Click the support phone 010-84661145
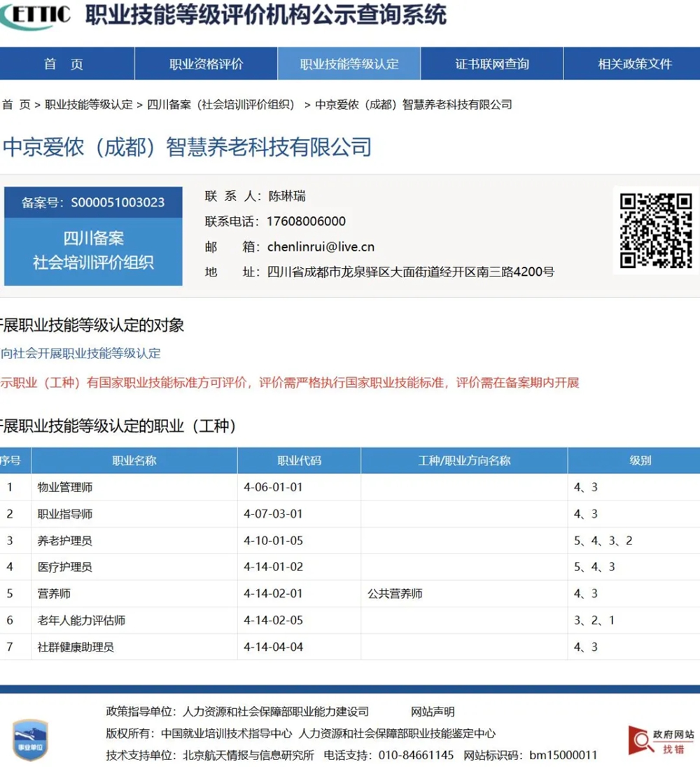The width and height of the screenshot is (700, 767). pos(416,755)
